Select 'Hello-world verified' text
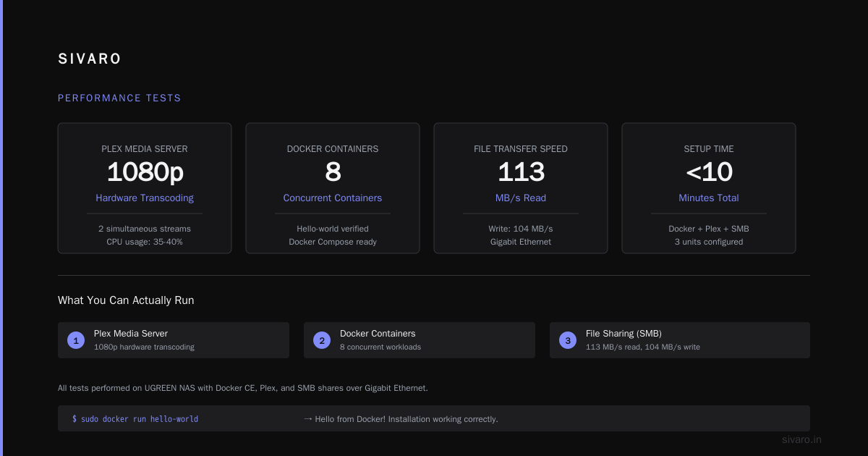Image resolution: width=868 pixels, height=456 pixels. [333, 229]
